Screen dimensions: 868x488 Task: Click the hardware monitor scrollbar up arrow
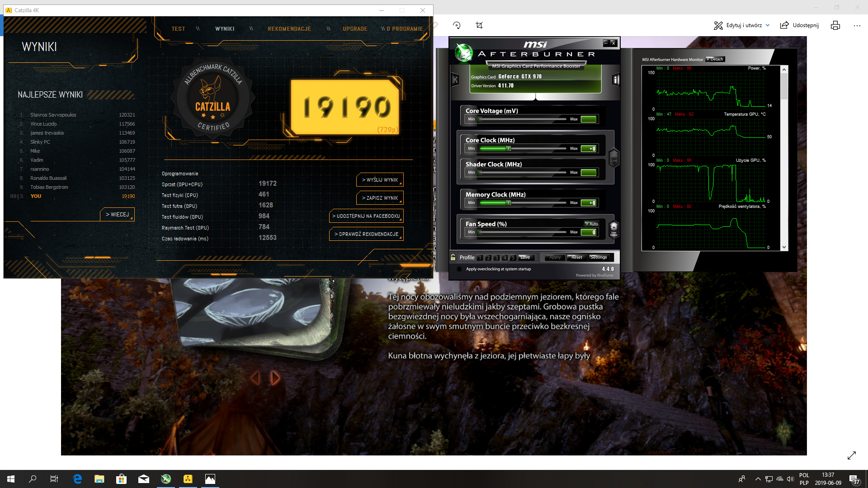coord(784,69)
